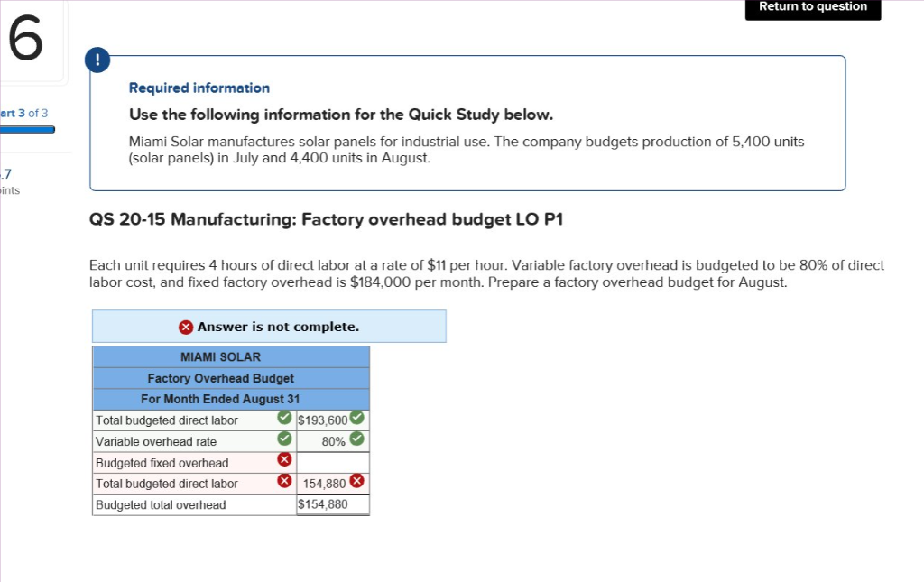This screenshot has height=582, width=924.
Task: Click the 'Variable overhead rate' row label
Action: click(156, 442)
